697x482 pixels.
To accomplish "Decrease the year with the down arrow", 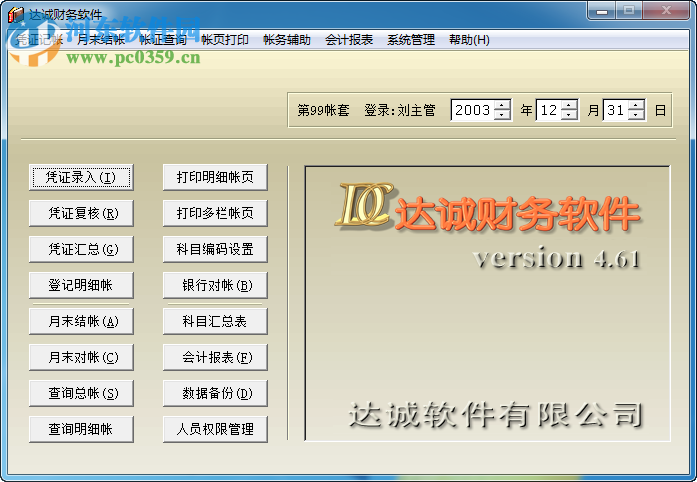I will point(502,115).
